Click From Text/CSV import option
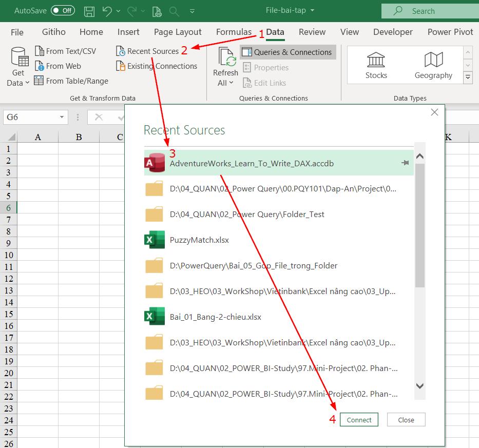This screenshot has height=448, width=479. click(x=65, y=51)
